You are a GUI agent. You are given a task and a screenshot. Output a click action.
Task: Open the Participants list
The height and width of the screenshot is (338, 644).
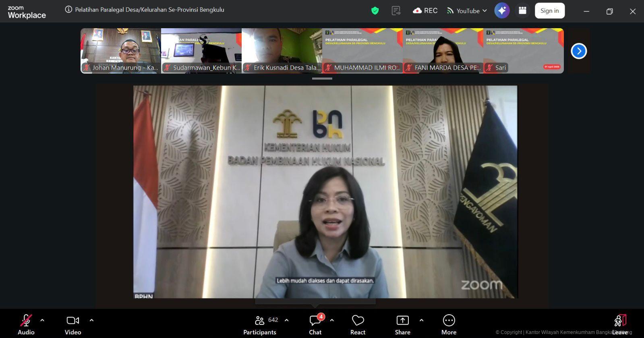[260, 324]
